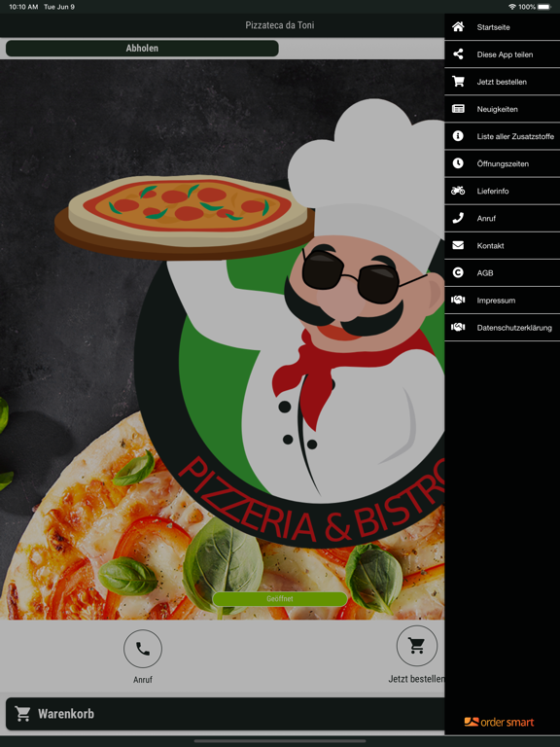
Task: Click the newspaper icon beside Neuigkeiten
Action: tap(458, 109)
